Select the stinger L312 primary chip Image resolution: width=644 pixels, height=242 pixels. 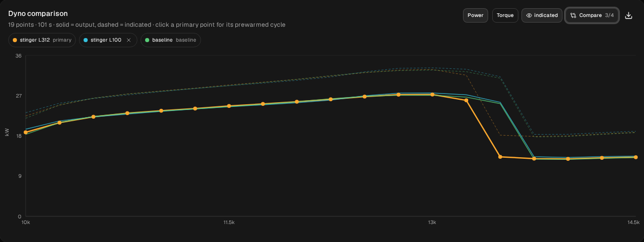coord(42,40)
